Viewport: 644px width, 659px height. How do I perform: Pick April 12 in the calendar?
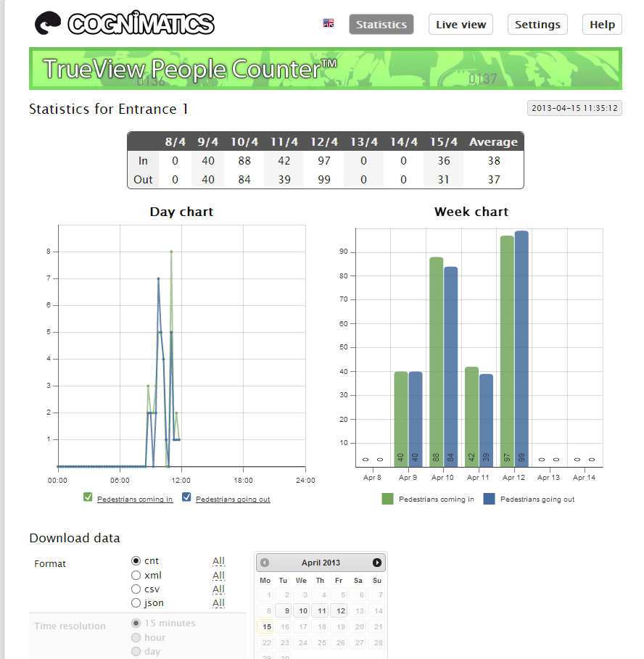point(340,610)
